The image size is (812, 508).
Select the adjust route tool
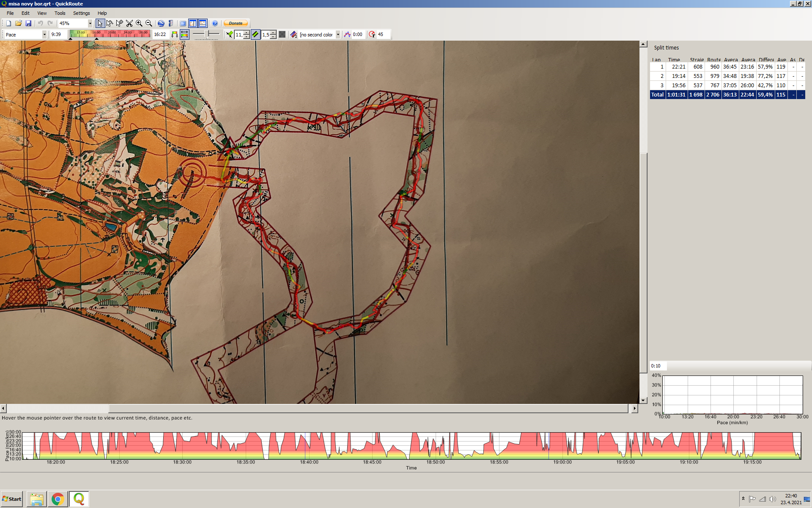(x=110, y=23)
